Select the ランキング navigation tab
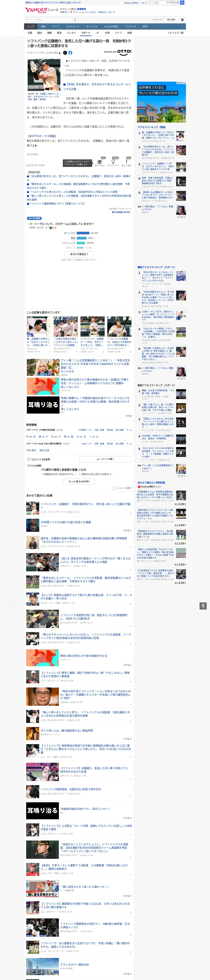Viewport: 210px width, 980px height. 130,27
